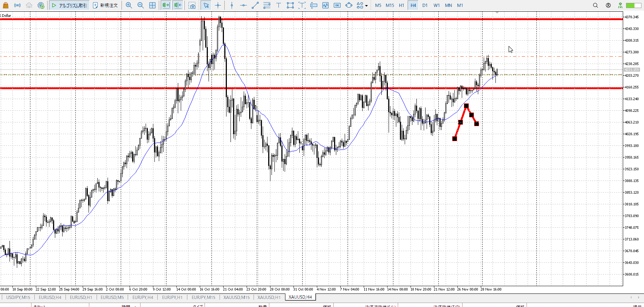Switch timeframe to D1
Viewport: 644px width, 307px height.
425,5
